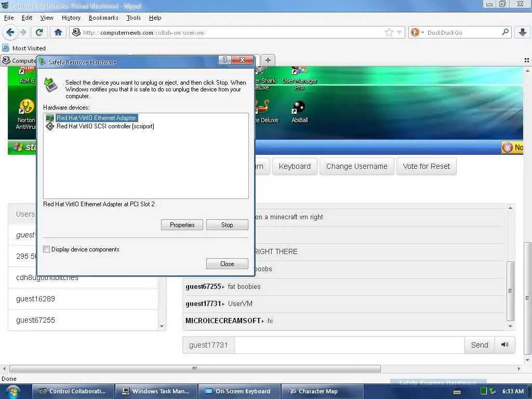Click the Stop button in the dialog
Viewport: 532px width, 399px height.
tap(227, 224)
